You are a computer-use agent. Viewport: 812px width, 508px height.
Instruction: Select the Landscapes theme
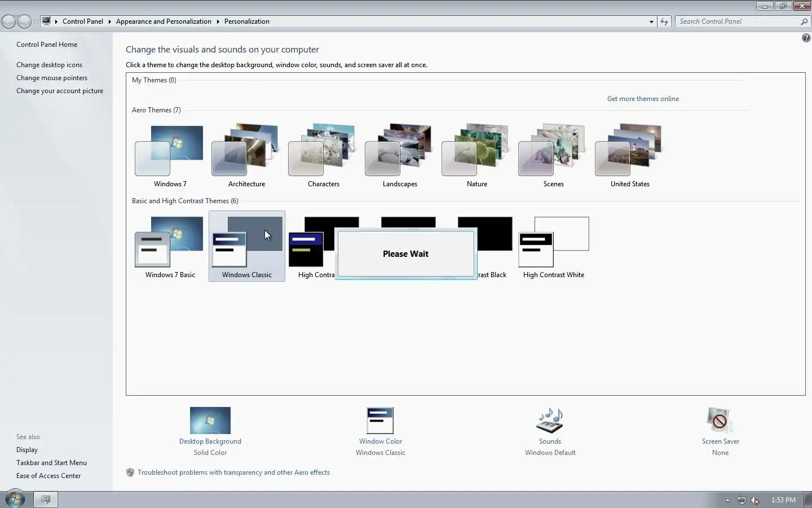pos(400,155)
